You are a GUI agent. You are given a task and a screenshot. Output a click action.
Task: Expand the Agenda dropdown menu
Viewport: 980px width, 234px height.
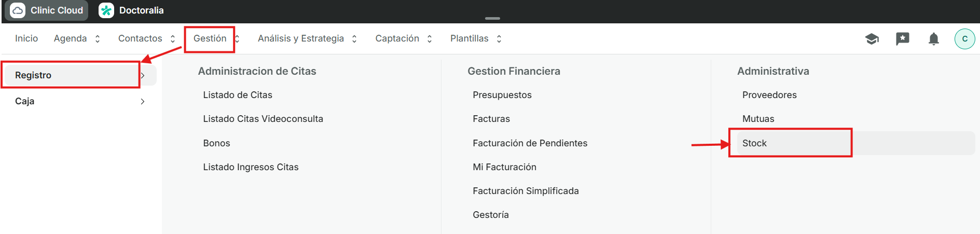click(77, 39)
